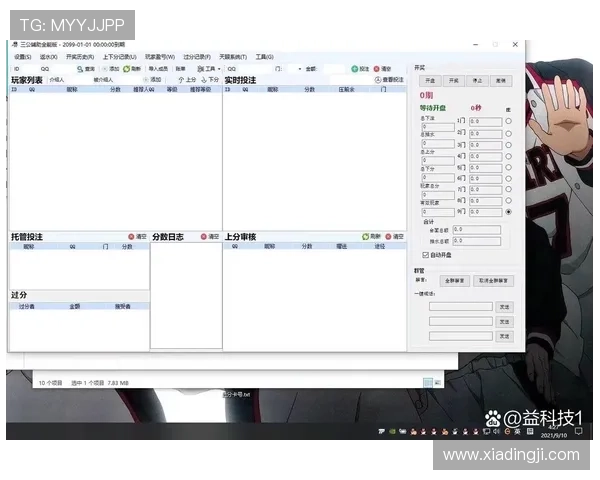Click the 分数 column header in 玩家列表
The height and width of the screenshot is (480, 600).
point(115,89)
